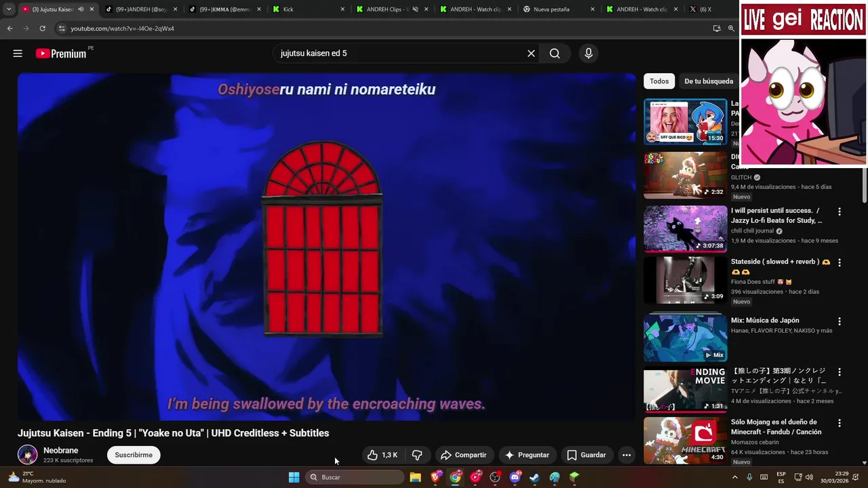Mute the Jujutsu Kaisen tab audio
The height and width of the screenshot is (488, 868).
(81, 9)
